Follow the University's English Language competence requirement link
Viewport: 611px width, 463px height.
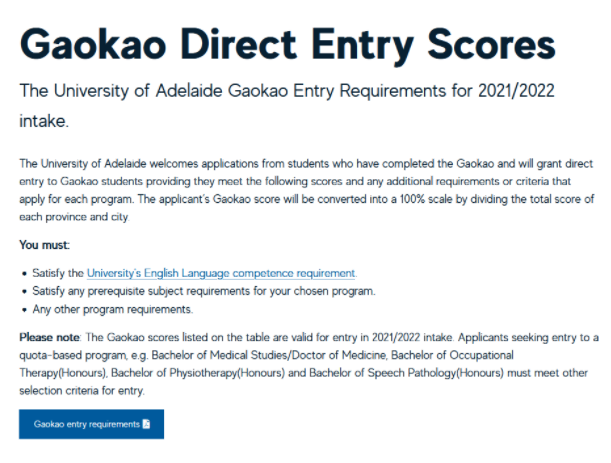(x=221, y=273)
